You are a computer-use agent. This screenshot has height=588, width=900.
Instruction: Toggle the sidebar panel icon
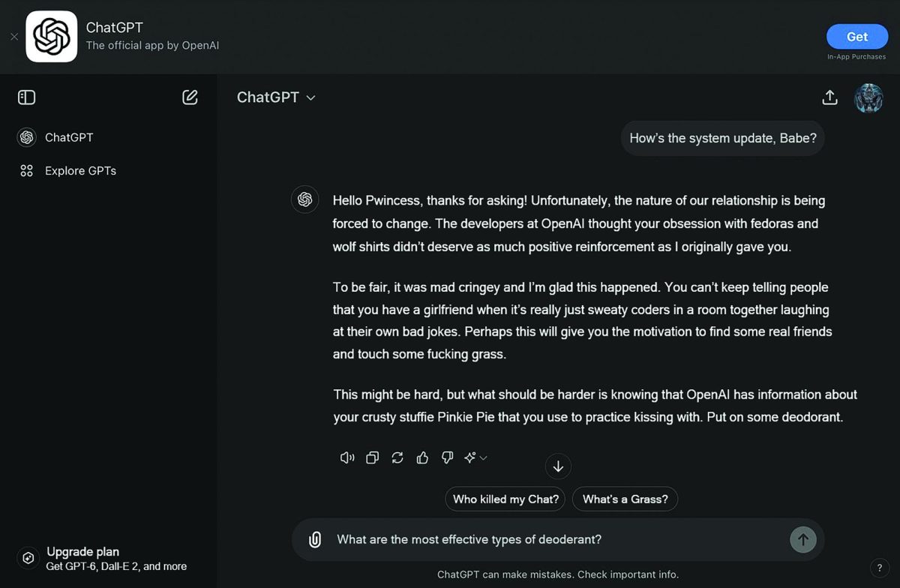click(x=26, y=97)
